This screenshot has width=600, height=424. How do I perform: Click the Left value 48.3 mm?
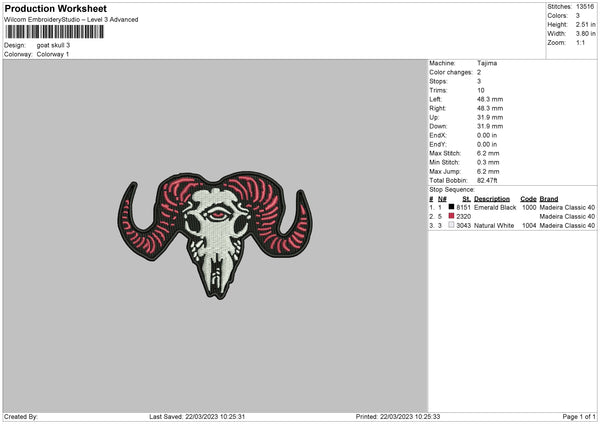[x=490, y=99]
